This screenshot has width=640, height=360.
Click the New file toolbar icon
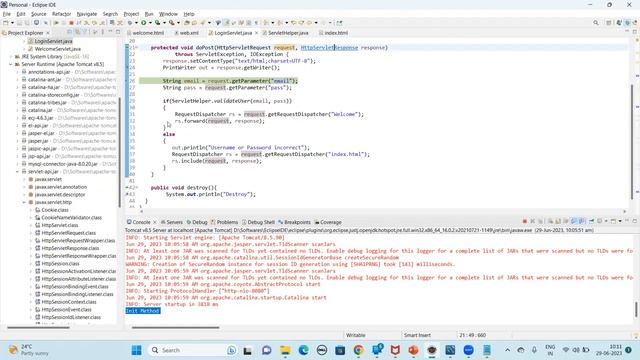(6, 23)
